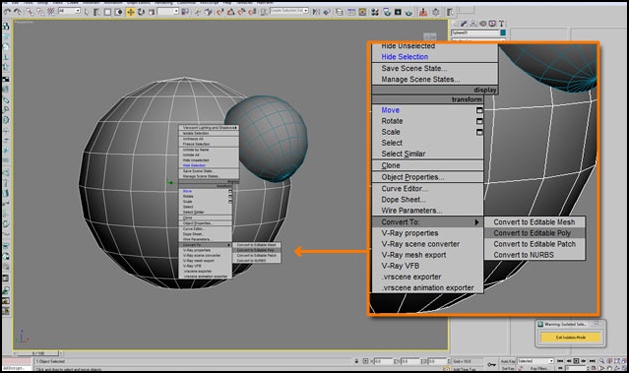Click the Align tool icon

tap(327, 12)
